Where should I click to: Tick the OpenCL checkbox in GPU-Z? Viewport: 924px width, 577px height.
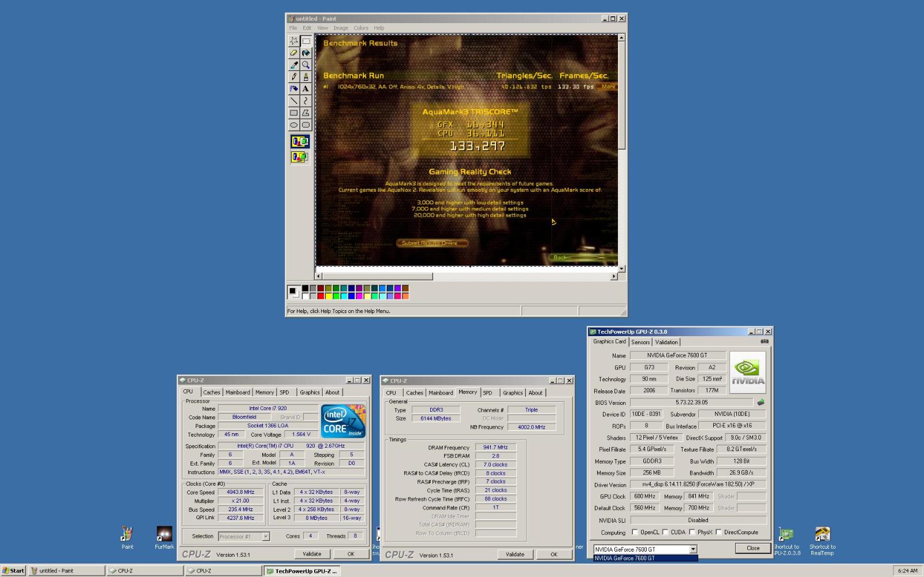click(635, 532)
